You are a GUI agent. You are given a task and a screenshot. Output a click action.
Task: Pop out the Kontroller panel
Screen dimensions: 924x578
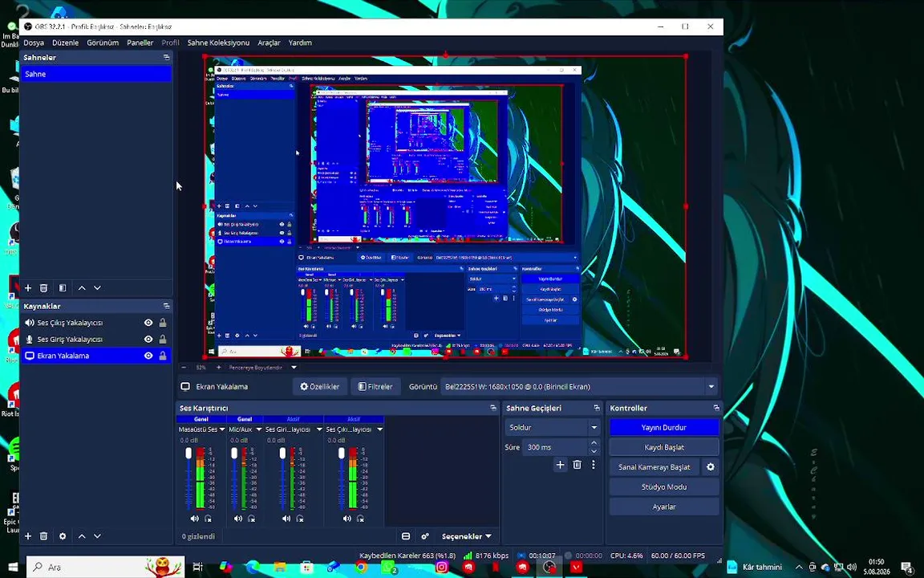tap(716, 408)
